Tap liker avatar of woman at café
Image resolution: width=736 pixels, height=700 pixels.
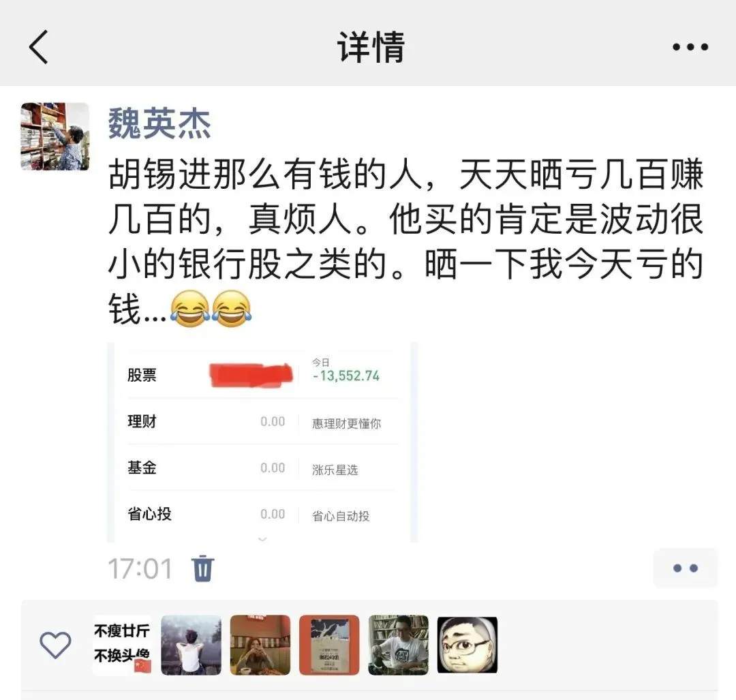260,645
